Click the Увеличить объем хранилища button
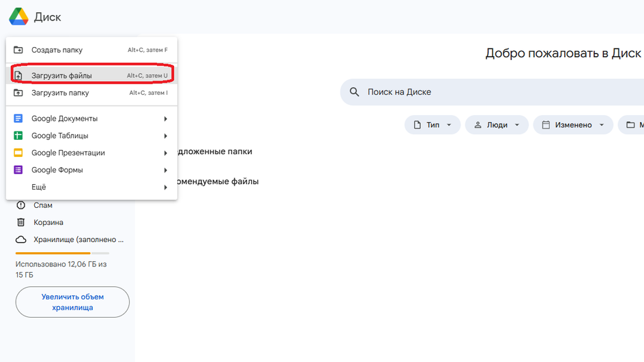 72,302
